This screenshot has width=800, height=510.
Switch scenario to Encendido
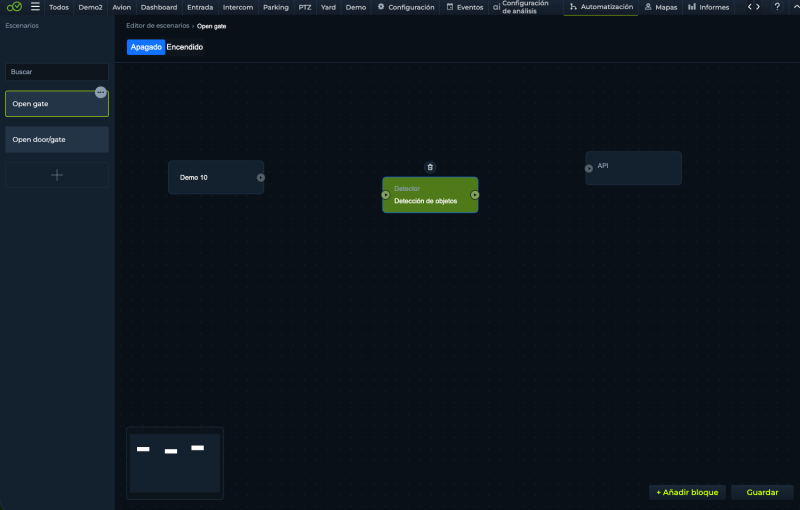coord(185,47)
